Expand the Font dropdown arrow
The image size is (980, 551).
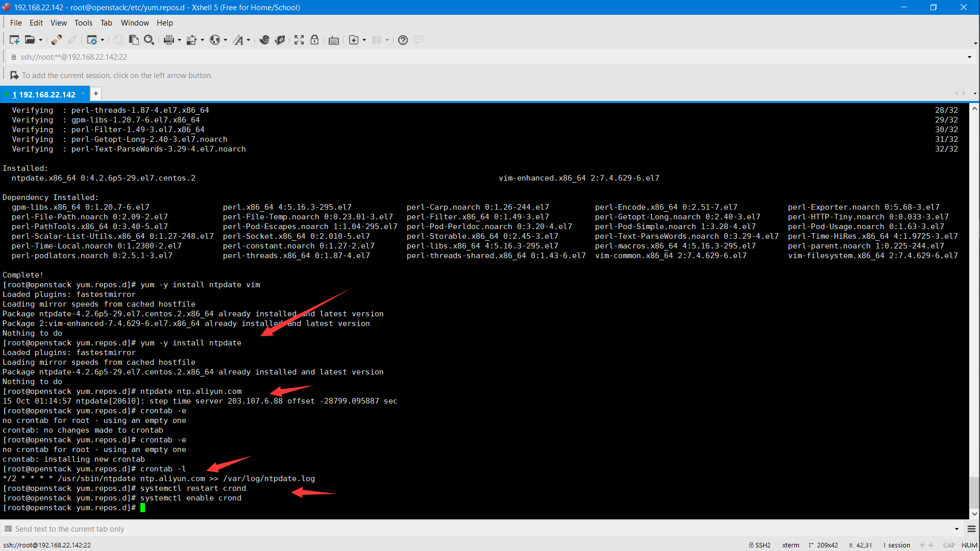coord(249,40)
